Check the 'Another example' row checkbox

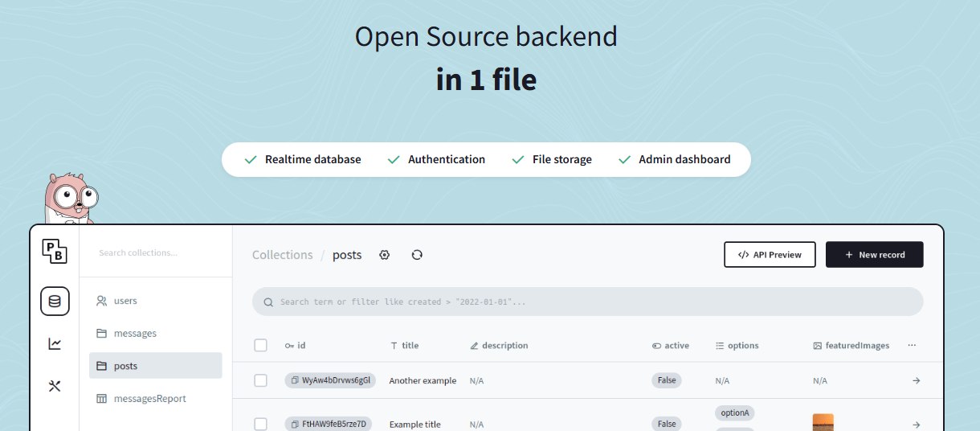click(x=260, y=380)
